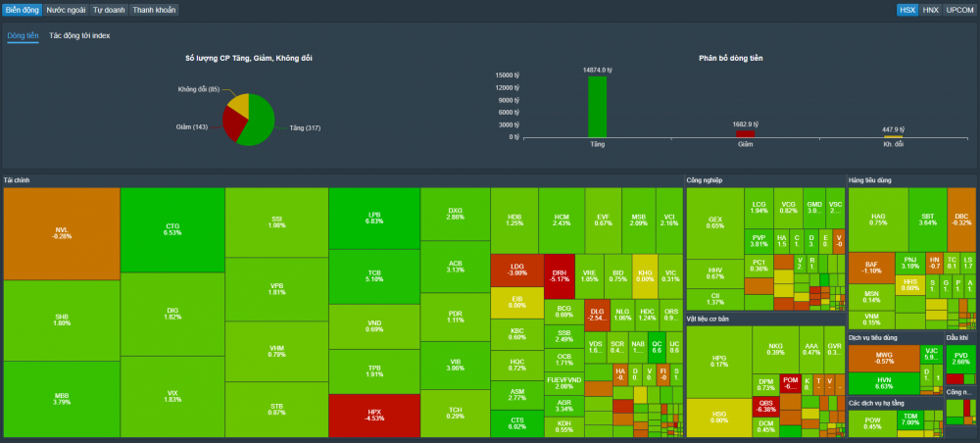Click the yellow HSG tile
This screenshot has height=443, width=980.
pos(718,417)
